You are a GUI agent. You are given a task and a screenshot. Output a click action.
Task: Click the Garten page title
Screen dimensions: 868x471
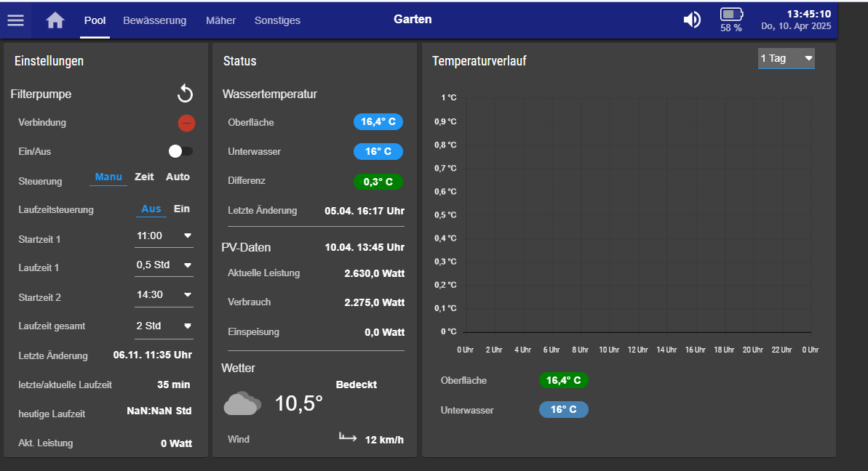point(413,20)
